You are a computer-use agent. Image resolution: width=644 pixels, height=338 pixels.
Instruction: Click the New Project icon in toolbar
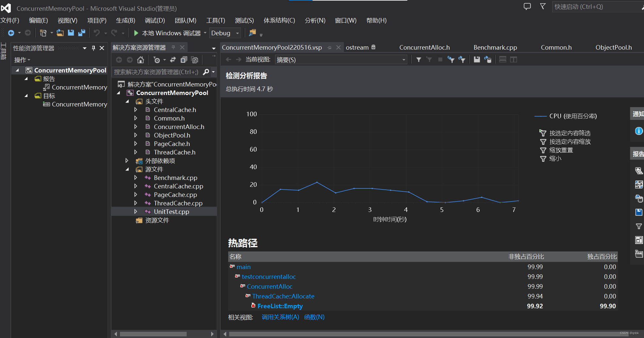coord(43,33)
